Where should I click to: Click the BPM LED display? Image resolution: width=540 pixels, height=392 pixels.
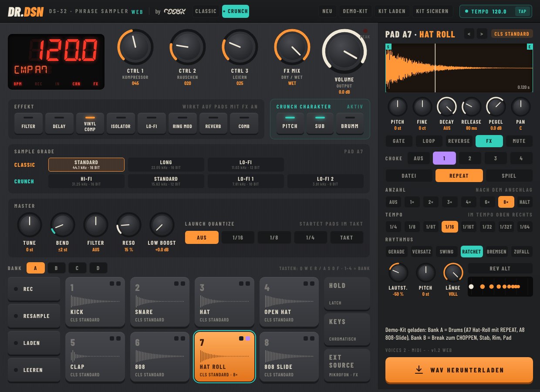56,61
